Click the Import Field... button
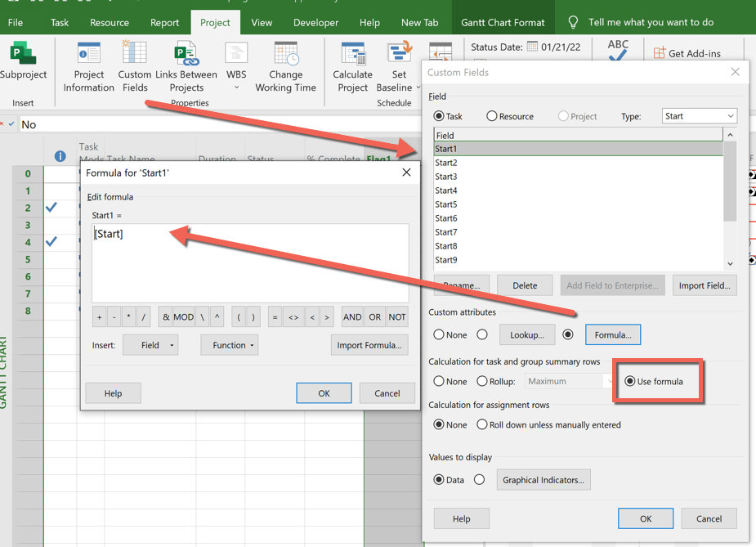The height and width of the screenshot is (547, 756). click(x=705, y=285)
